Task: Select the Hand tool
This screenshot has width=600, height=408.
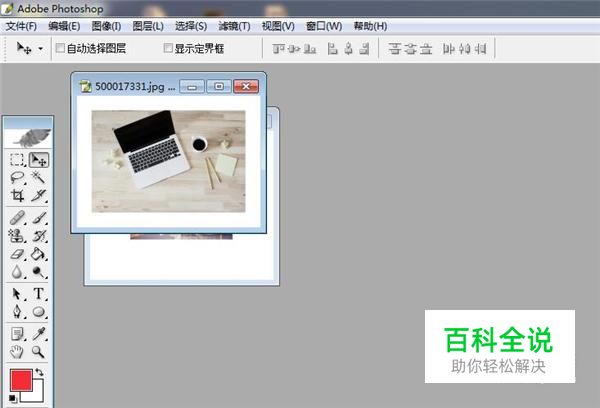Action: (17, 352)
